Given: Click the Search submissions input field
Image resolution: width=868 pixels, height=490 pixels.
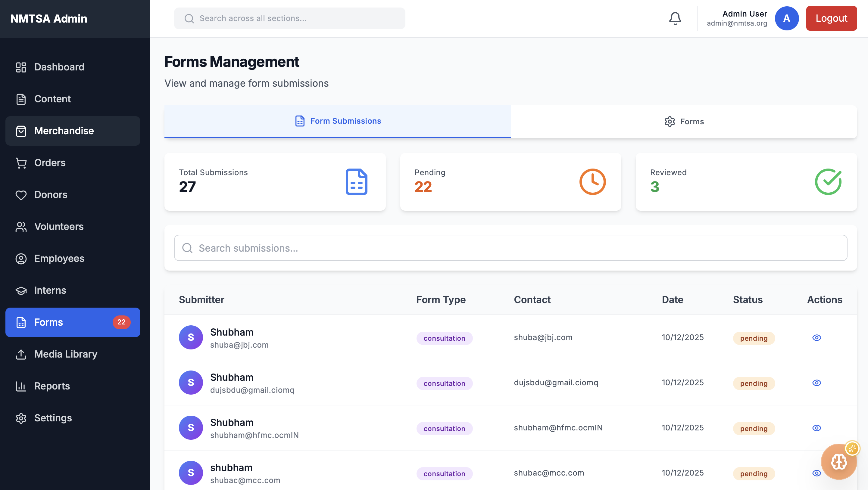Looking at the screenshot, I should point(510,248).
